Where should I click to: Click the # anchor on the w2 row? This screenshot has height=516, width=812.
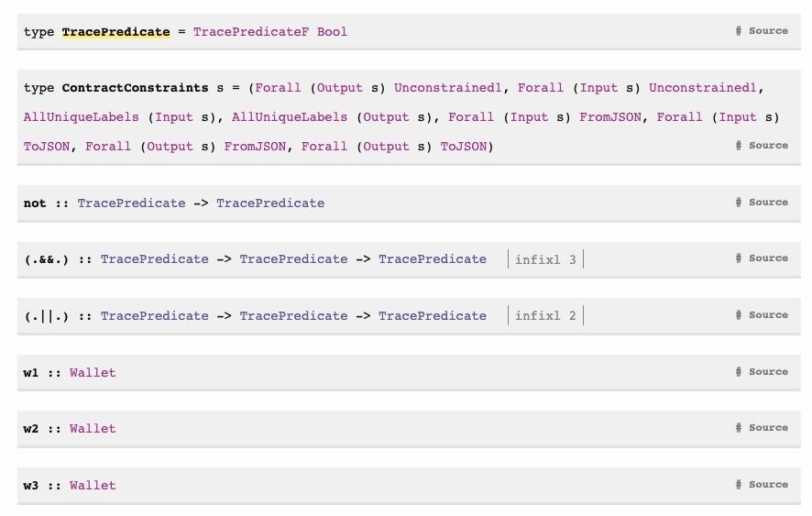pyautogui.click(x=738, y=427)
